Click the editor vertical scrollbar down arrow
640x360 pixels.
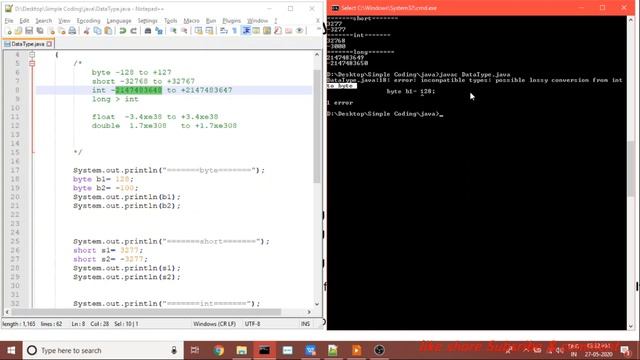(x=317, y=304)
